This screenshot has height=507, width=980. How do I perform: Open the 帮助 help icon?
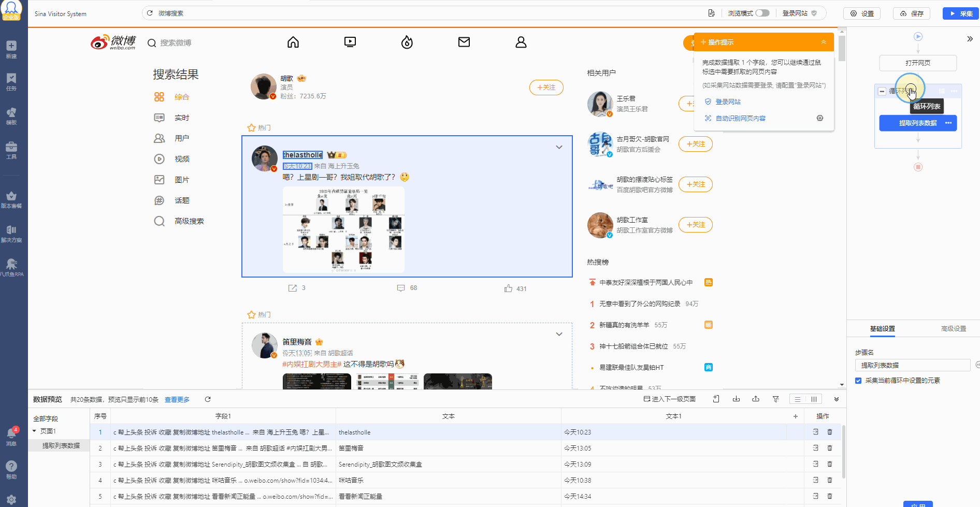[x=11, y=470]
